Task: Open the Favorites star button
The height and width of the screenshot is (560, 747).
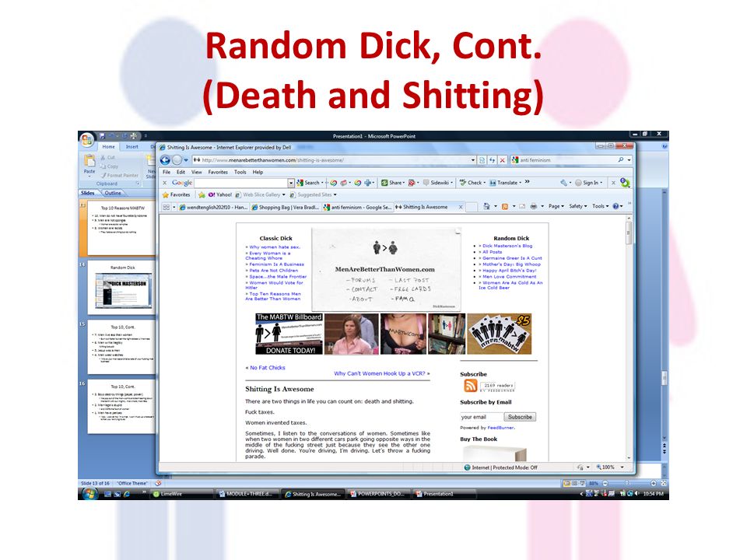Action: [176, 194]
